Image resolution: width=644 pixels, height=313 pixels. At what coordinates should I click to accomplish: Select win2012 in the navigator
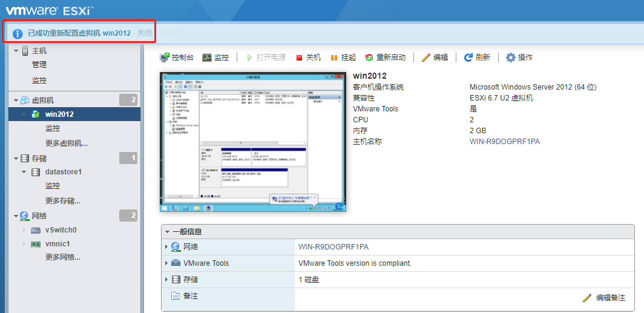(x=59, y=114)
